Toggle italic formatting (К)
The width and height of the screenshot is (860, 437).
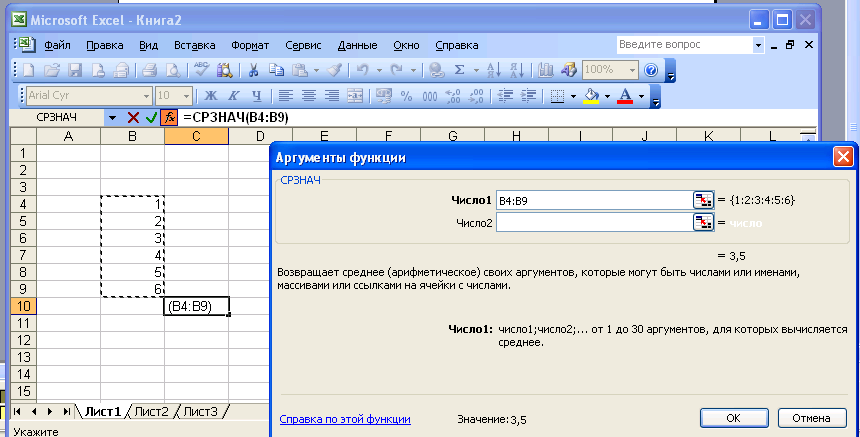[x=234, y=96]
